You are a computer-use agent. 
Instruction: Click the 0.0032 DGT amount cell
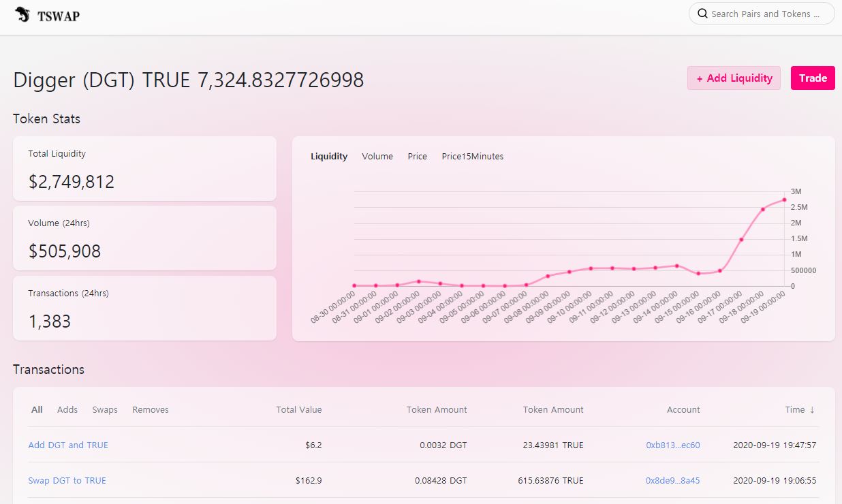click(443, 445)
